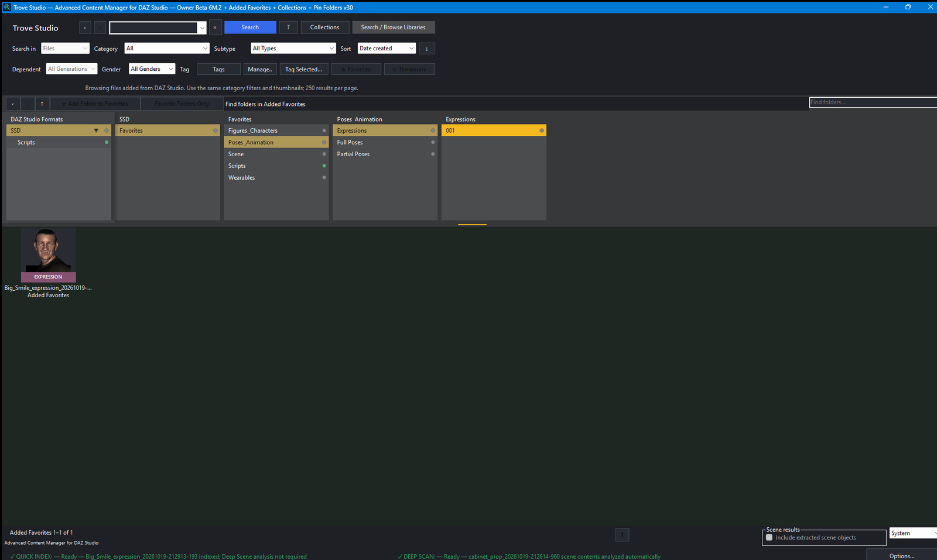Open the search text dropdown arrow

click(202, 28)
